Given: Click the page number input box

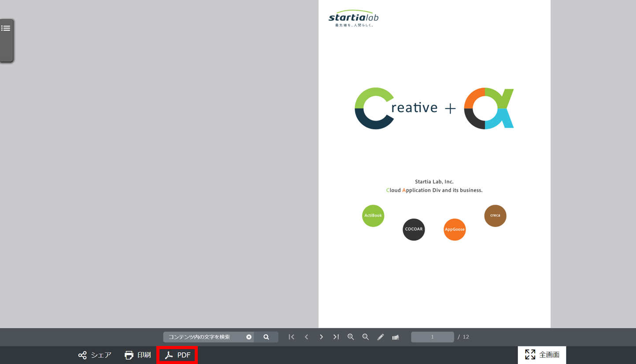Looking at the screenshot, I should pyautogui.click(x=433, y=337).
